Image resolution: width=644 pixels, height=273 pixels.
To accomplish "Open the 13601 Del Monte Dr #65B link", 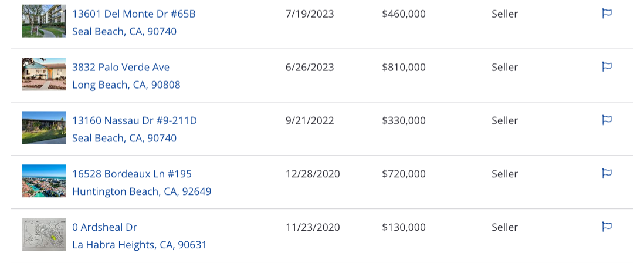I will 134,14.
